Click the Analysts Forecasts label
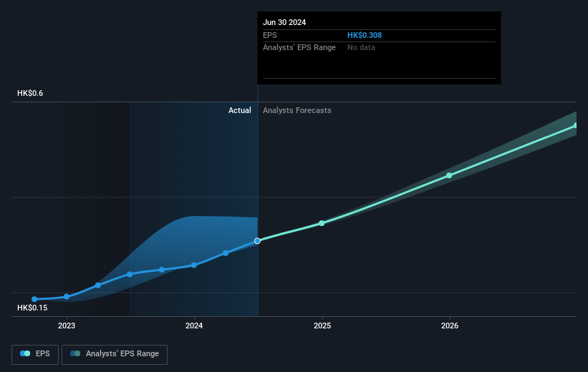Image resolution: width=588 pixels, height=372 pixels. (x=297, y=110)
